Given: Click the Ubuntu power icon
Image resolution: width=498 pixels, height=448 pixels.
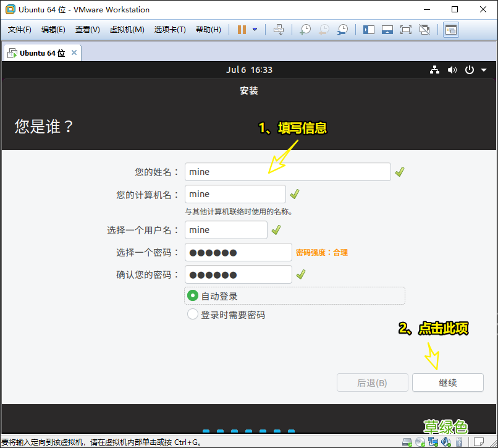Looking at the screenshot, I should coord(470,70).
